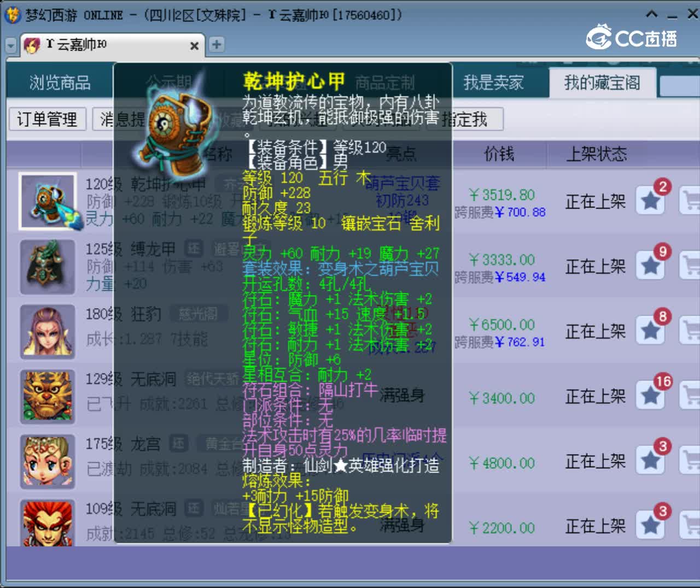Add ¥3333.00 item to shopping cart
This screenshot has width=700, height=588.
[x=690, y=266]
